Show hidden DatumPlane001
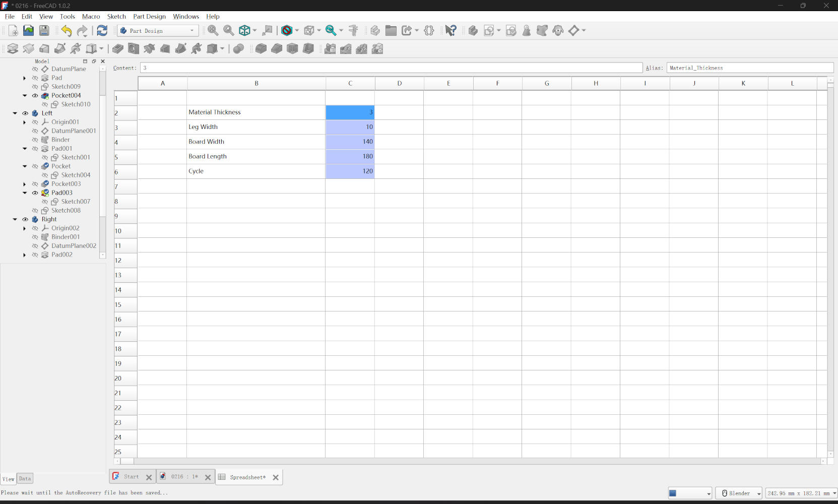Viewport: 838px width, 504px height. coord(35,131)
